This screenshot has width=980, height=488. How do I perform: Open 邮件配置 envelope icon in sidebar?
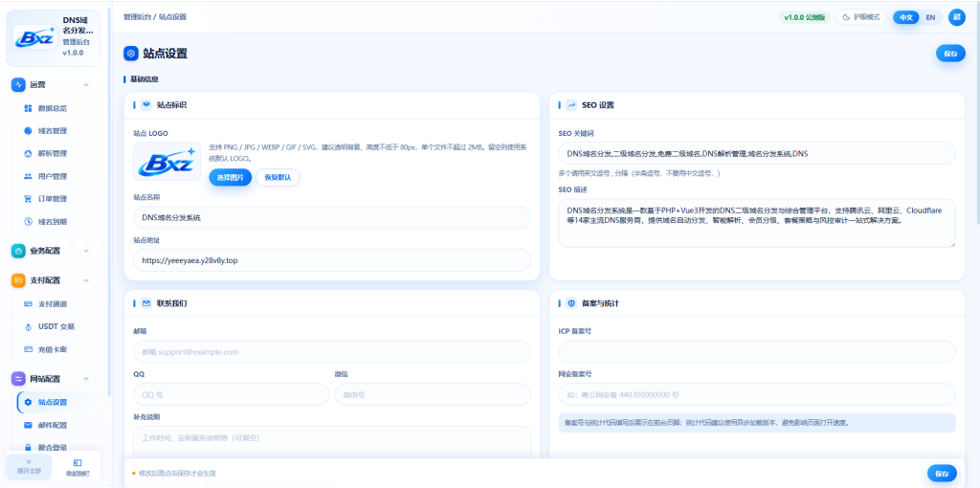coord(28,425)
